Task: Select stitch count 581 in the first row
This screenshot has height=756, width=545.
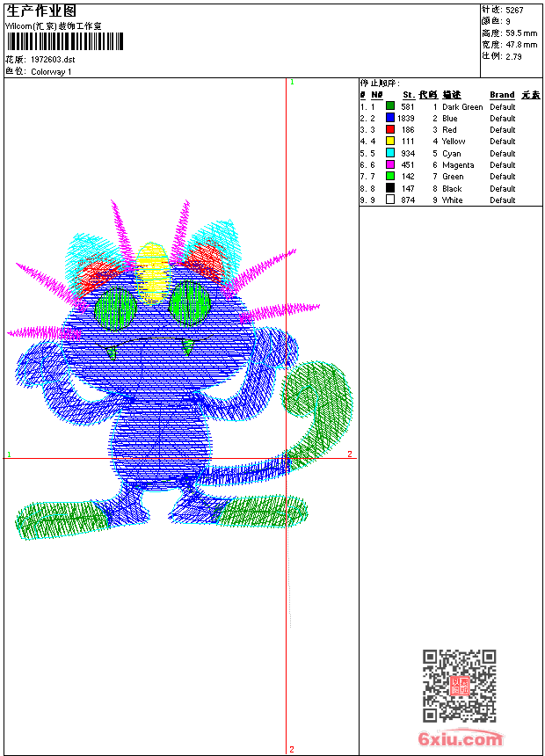Action: click(408, 107)
